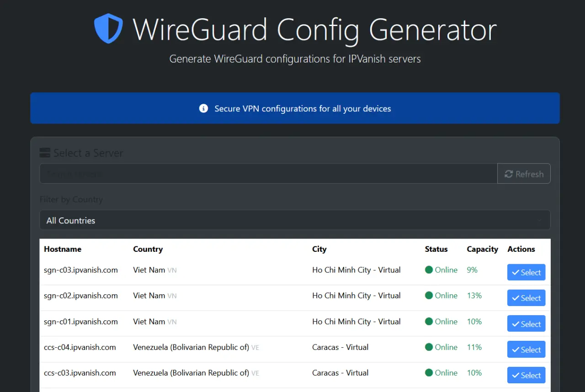Click Venezuela country in ccs-c04 row
Viewport: 585px width, 392px height.
coord(191,347)
